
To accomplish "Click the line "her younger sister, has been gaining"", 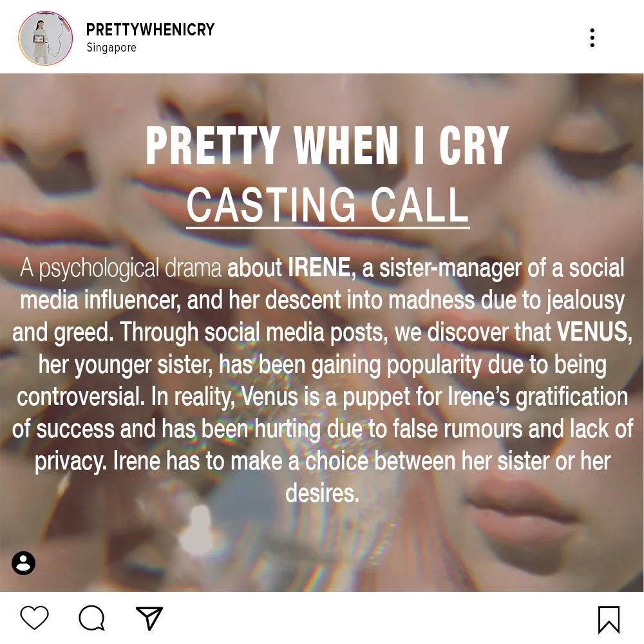I will click(322, 365).
